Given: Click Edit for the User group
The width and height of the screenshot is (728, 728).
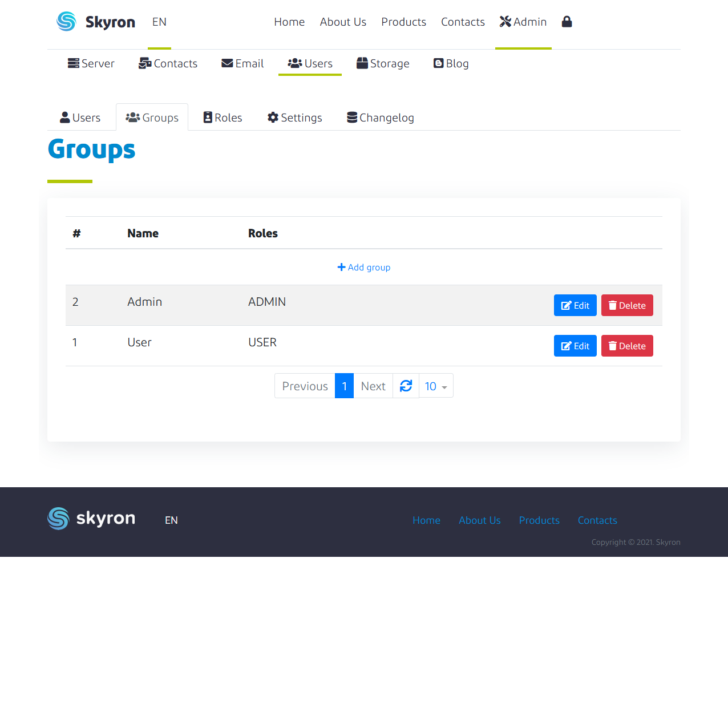Looking at the screenshot, I should (575, 346).
